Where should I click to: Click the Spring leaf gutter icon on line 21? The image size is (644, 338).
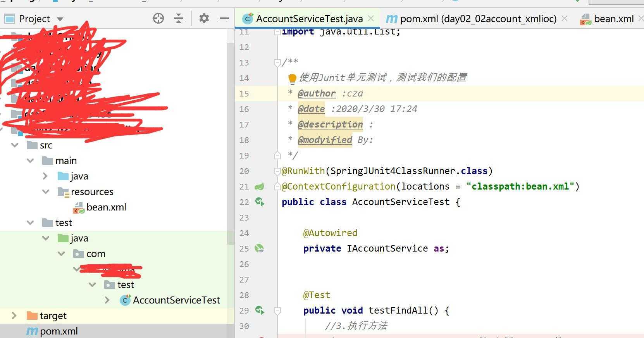(259, 186)
